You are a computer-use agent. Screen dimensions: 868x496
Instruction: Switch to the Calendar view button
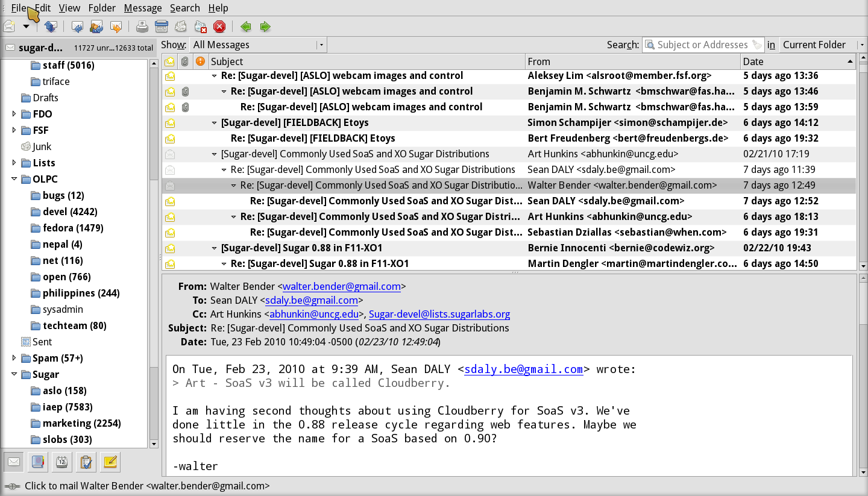coord(61,462)
